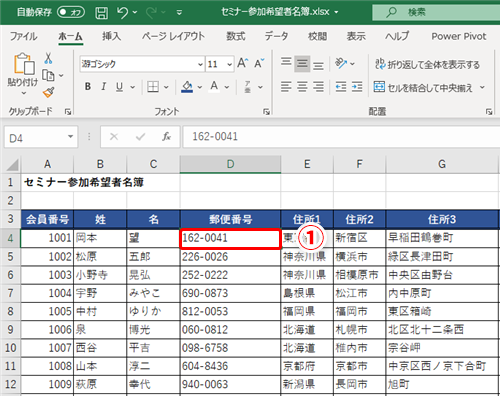
Task: Open the fill color dropdown arrow
Action: pyautogui.click(x=200, y=87)
